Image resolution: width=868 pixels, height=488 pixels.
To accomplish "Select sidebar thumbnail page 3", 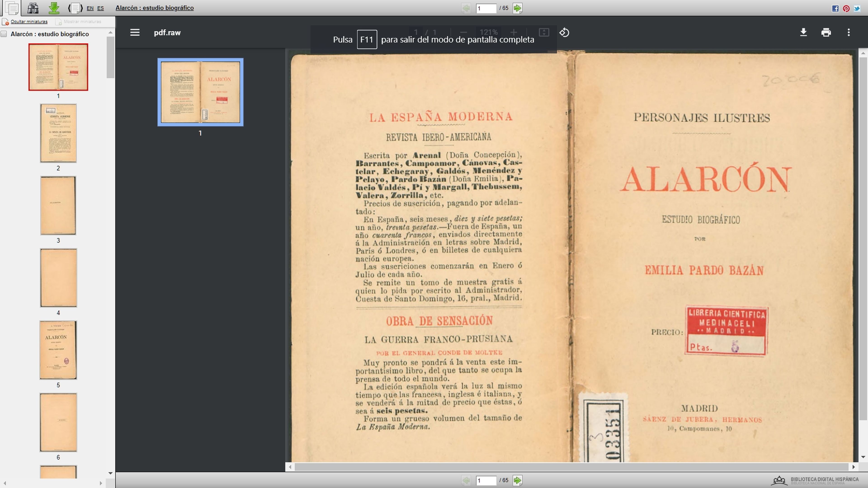I will click(58, 205).
